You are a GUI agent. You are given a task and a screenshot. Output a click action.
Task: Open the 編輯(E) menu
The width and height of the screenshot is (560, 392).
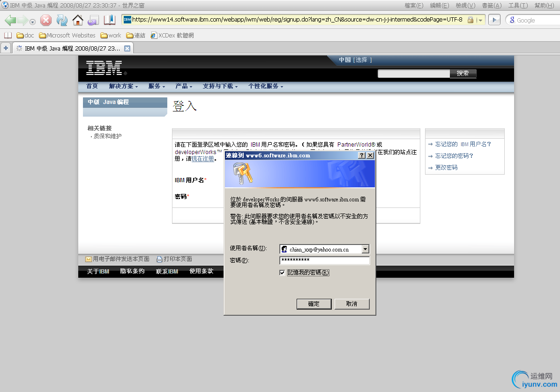point(439,5)
